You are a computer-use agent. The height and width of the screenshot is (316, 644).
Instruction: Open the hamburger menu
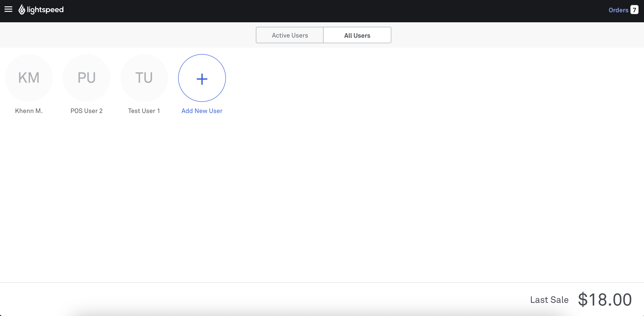pyautogui.click(x=8, y=10)
